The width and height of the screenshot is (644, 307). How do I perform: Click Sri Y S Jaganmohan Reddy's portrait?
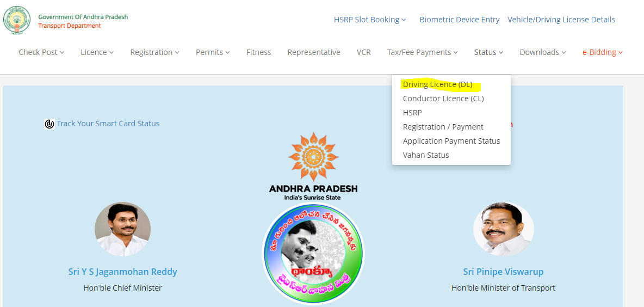[122, 229]
